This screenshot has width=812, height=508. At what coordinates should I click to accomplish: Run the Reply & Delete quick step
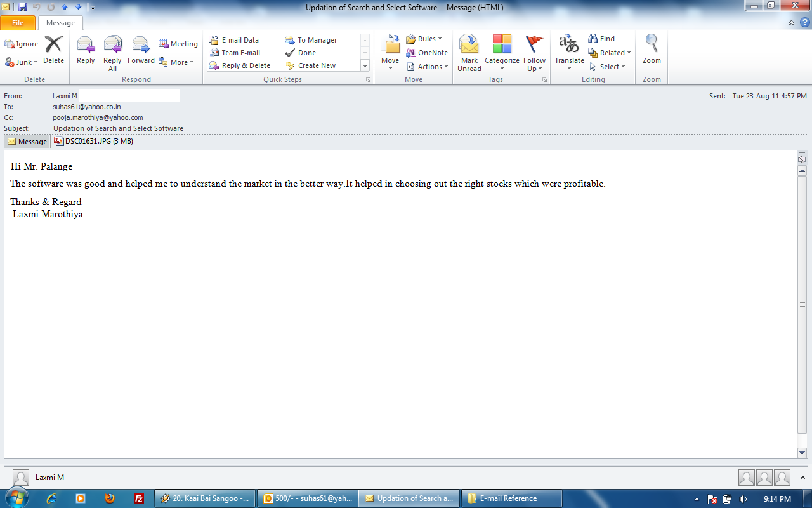pos(240,65)
